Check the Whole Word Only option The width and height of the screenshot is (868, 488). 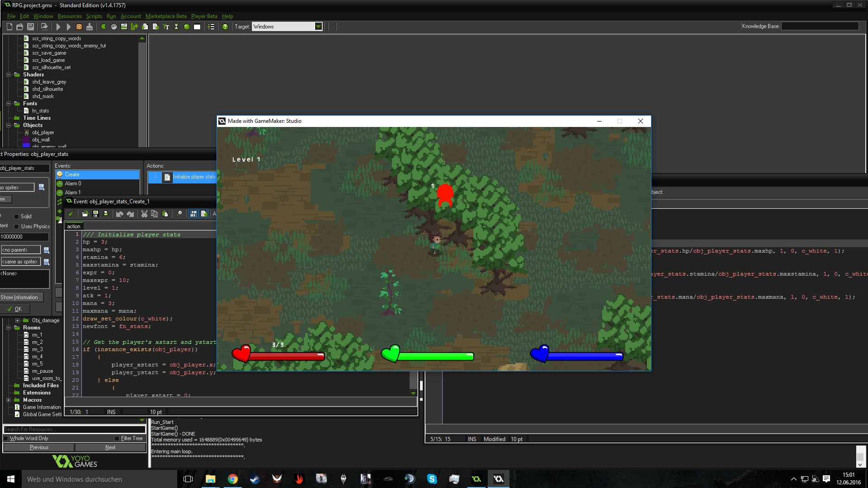tap(6, 438)
